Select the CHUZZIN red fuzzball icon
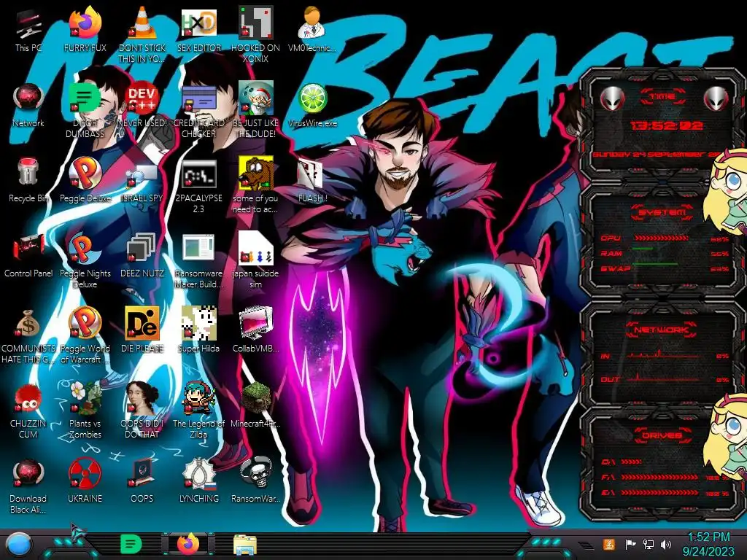The image size is (747, 560). click(28, 399)
